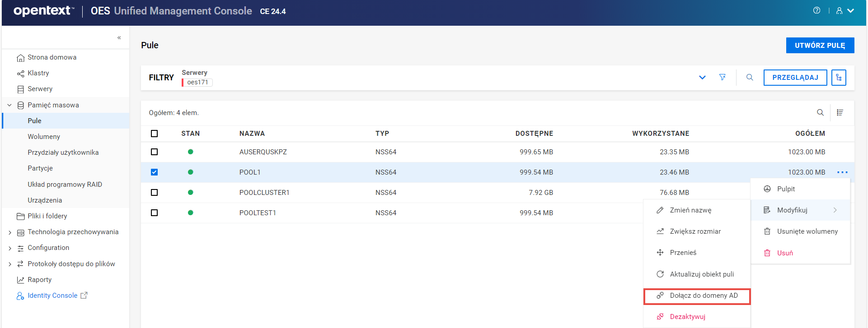Screen dimensions: 868x328
Task: Sort by the NAZWA column header
Action: [252, 134]
